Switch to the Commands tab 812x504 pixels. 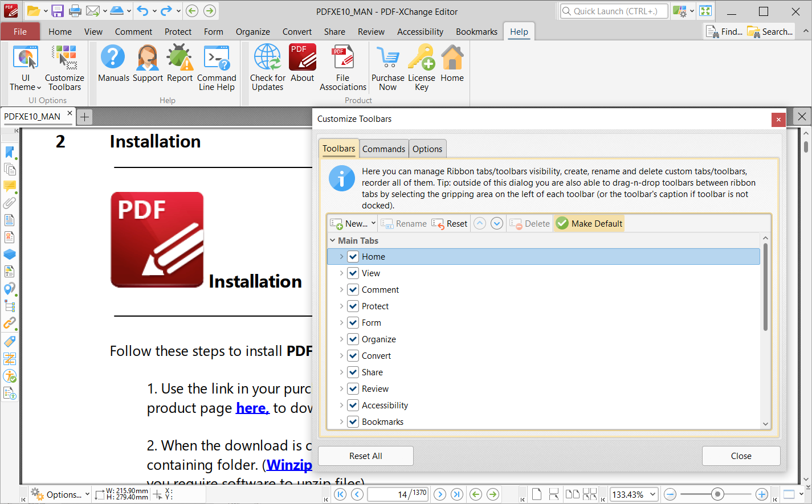[383, 149]
